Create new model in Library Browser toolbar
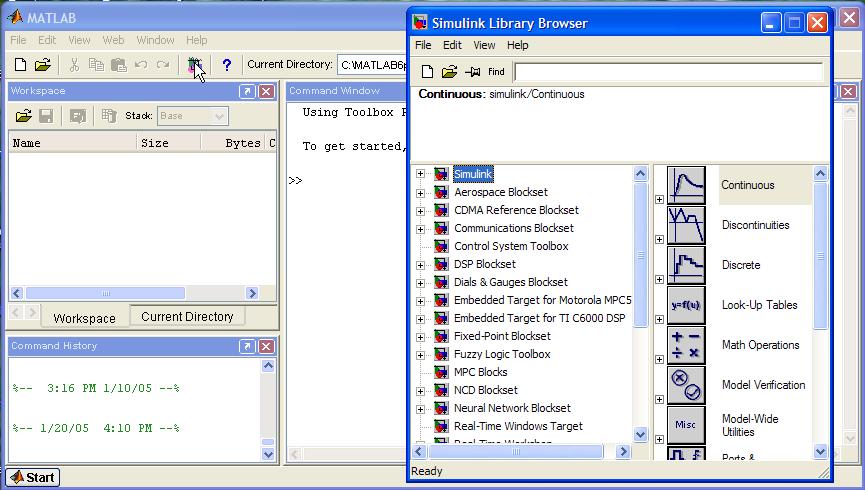This screenshot has height=490, width=865. coord(427,71)
